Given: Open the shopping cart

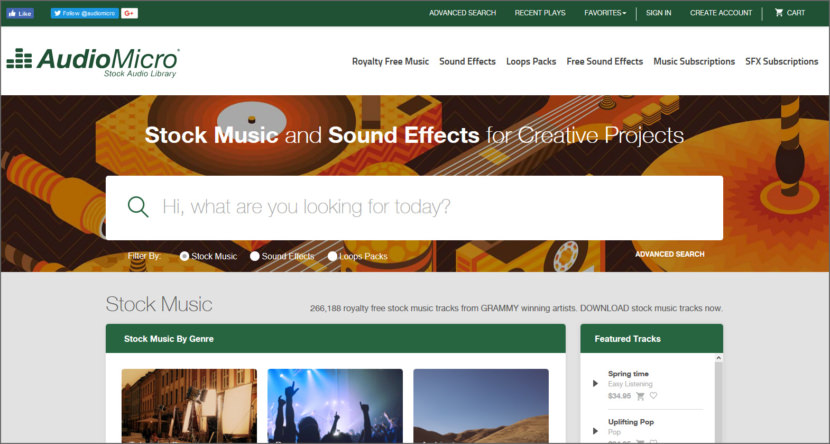Looking at the screenshot, I should (x=790, y=13).
